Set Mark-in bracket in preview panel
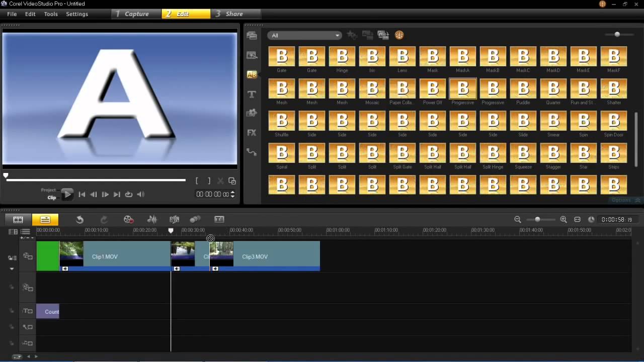This screenshot has width=644, height=362. [x=197, y=181]
